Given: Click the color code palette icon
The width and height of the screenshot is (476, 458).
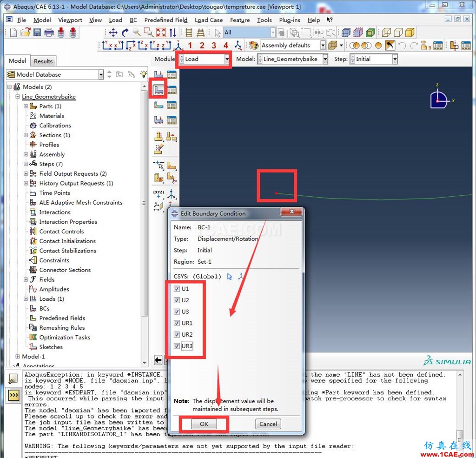Looking at the screenshot, I should point(253,46).
